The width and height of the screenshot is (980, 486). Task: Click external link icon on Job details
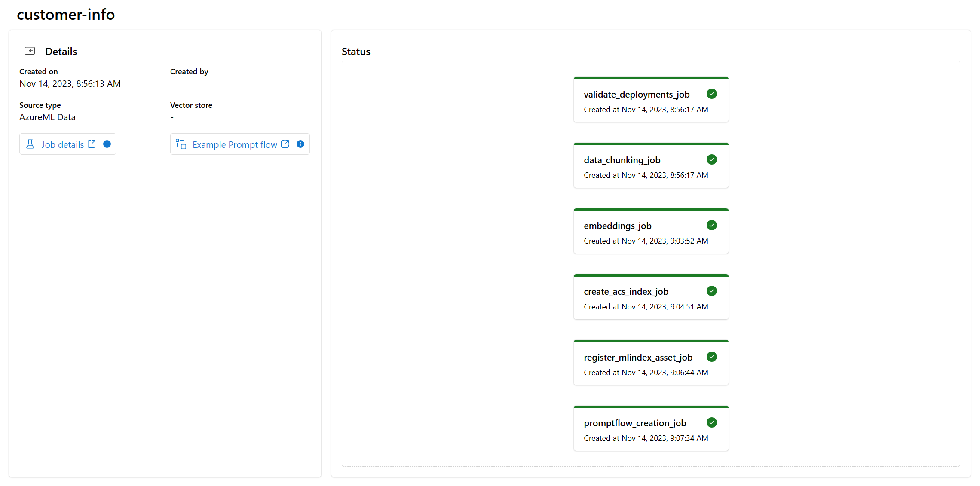click(x=92, y=144)
